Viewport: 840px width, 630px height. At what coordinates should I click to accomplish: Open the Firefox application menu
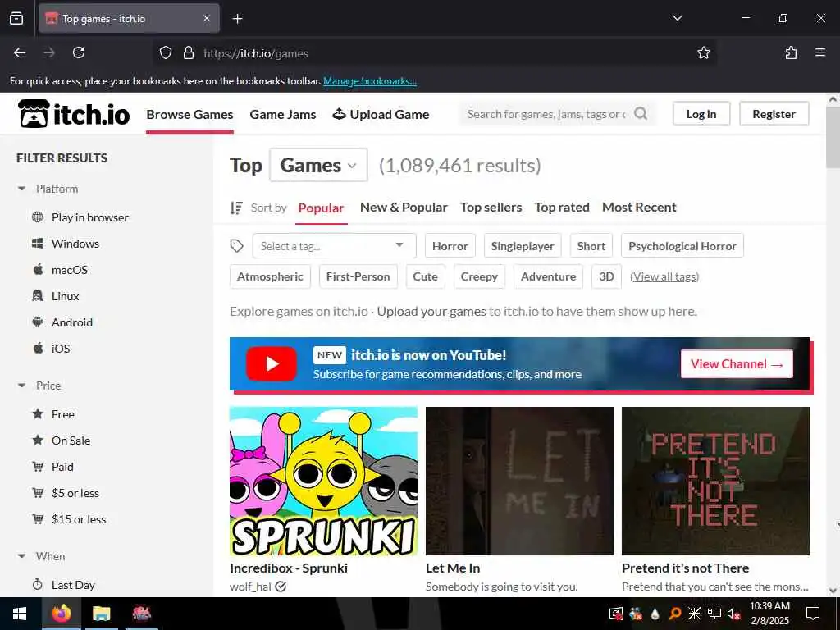pos(820,52)
